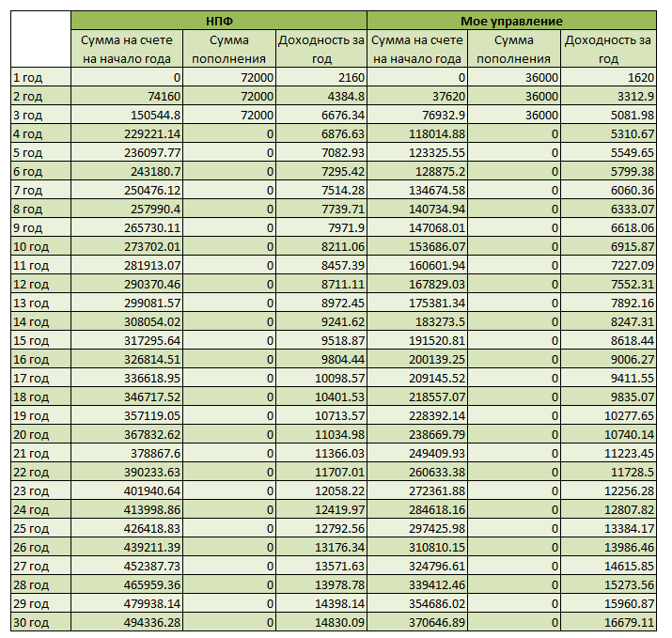This screenshot has width=672, height=638.
Task: Select cell with value 11728.5
Action: point(609,472)
